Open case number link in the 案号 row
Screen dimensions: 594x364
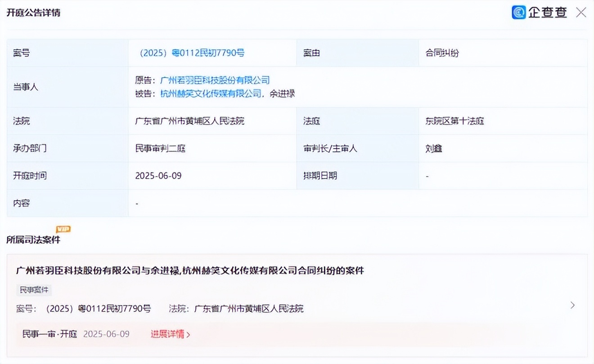[192, 53]
